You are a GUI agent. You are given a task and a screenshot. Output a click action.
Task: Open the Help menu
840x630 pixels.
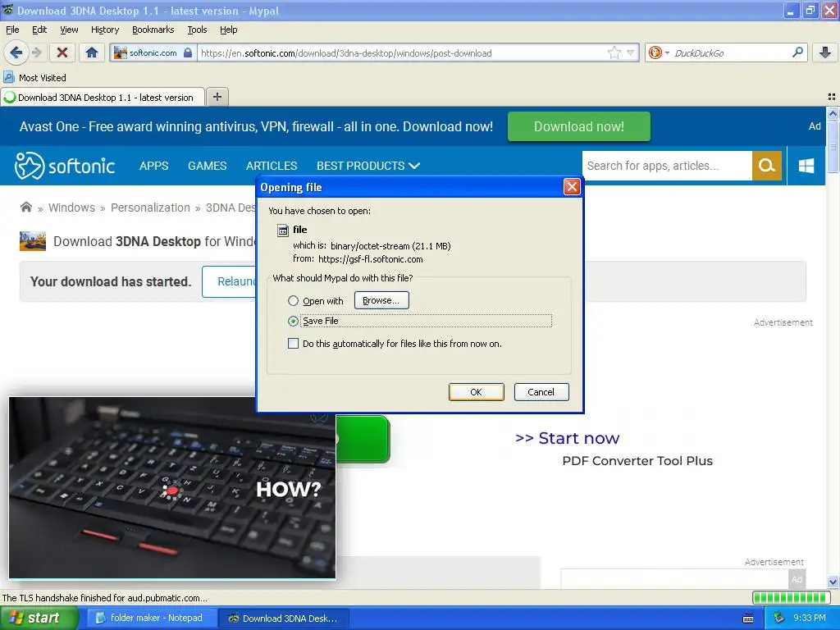(228, 30)
